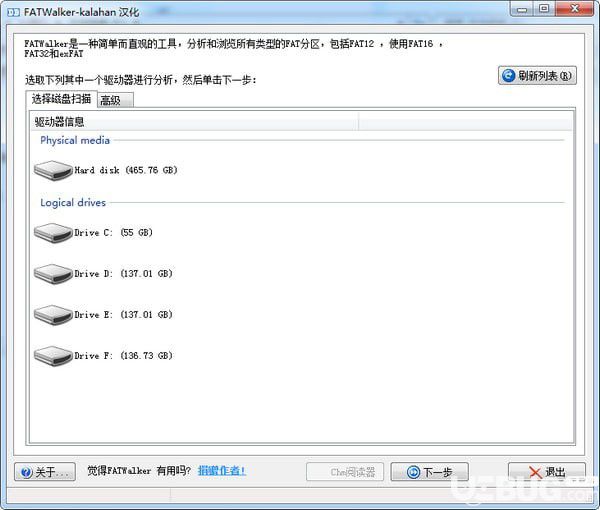
Task: Select the Hard disk (465.76 GB) entry
Action: click(126, 170)
